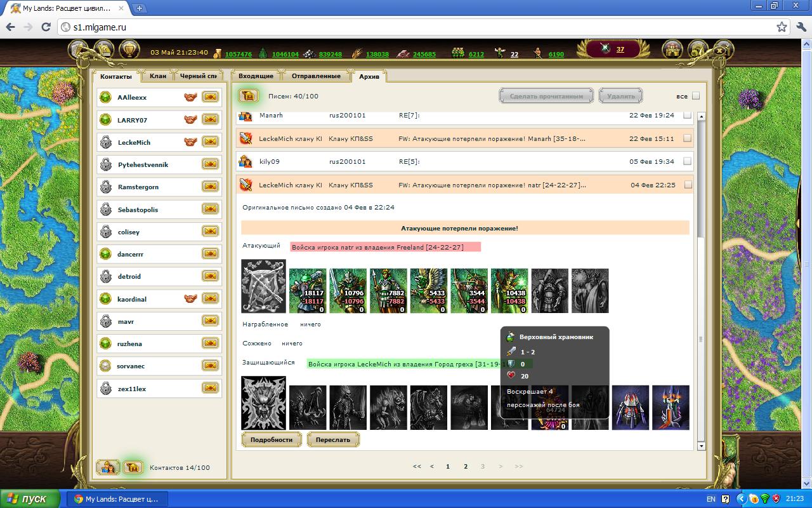Click the mail archive chest icon above messages
The width and height of the screenshot is (812, 508).
(248, 96)
